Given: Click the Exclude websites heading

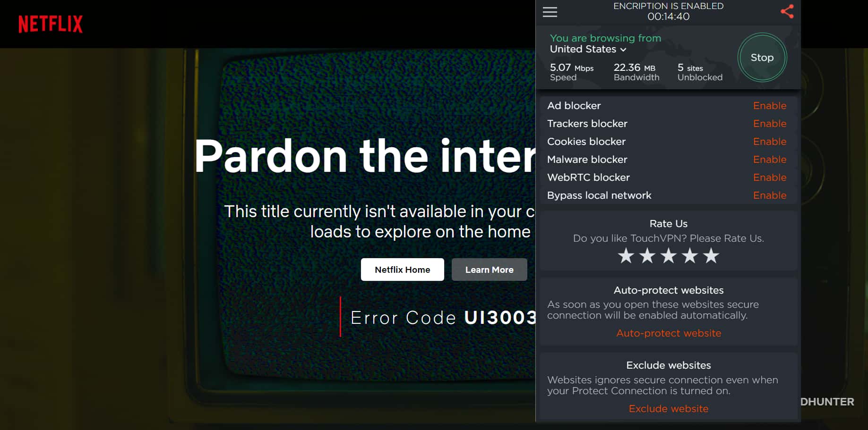Looking at the screenshot, I should click(x=669, y=365).
